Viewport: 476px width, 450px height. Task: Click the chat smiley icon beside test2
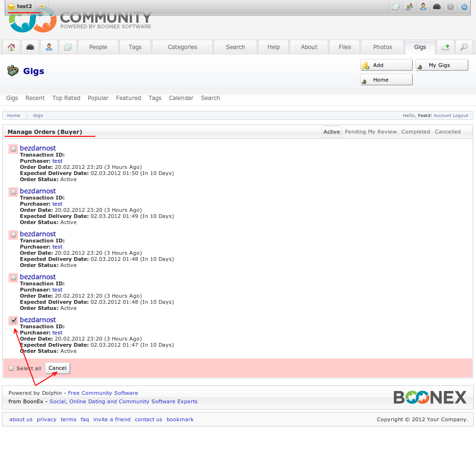tap(42, 7)
